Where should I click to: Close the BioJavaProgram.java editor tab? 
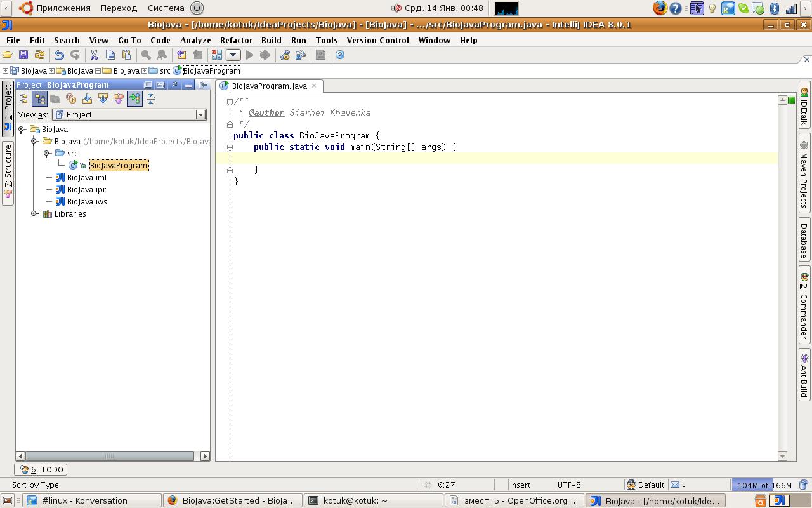[x=314, y=86]
